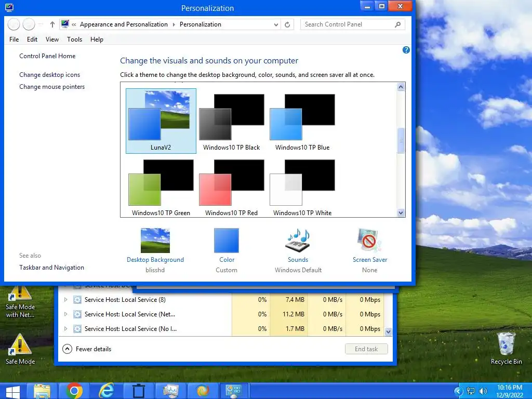Open the double chevron breadcrumb overflow
The width and height of the screenshot is (532, 399).
[74, 24]
